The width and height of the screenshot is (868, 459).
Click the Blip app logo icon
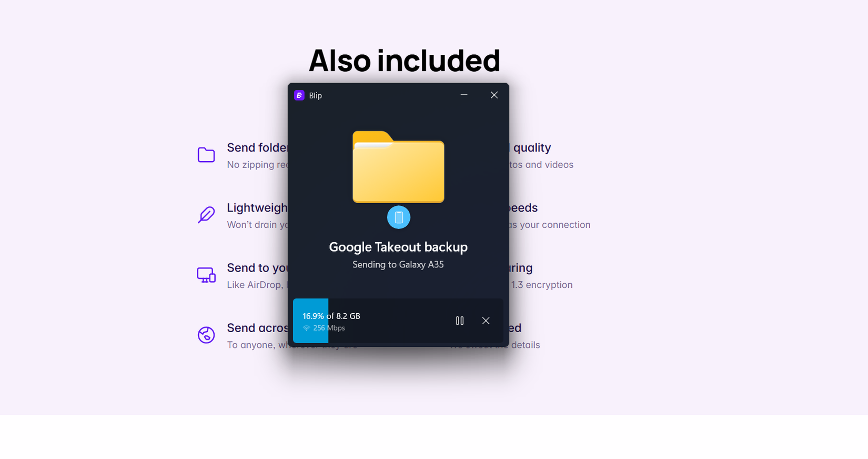tap(299, 95)
